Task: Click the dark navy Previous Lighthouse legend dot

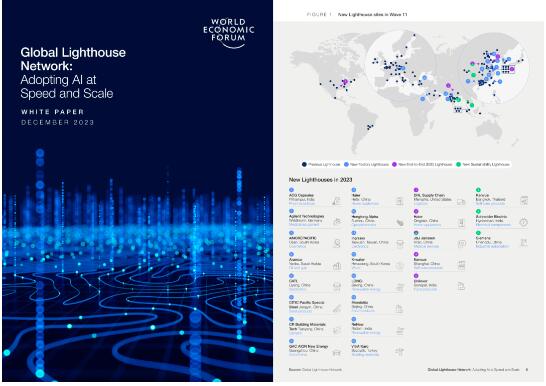Action: point(304,164)
